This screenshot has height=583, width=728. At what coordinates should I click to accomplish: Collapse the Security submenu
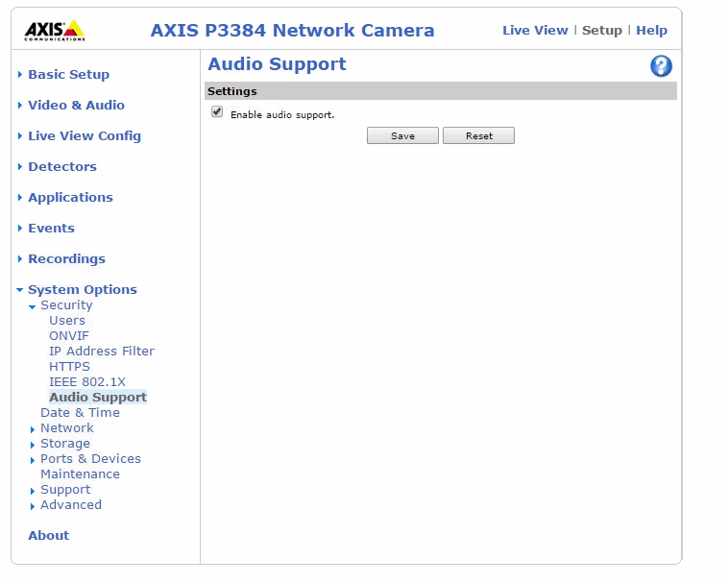tap(66, 304)
